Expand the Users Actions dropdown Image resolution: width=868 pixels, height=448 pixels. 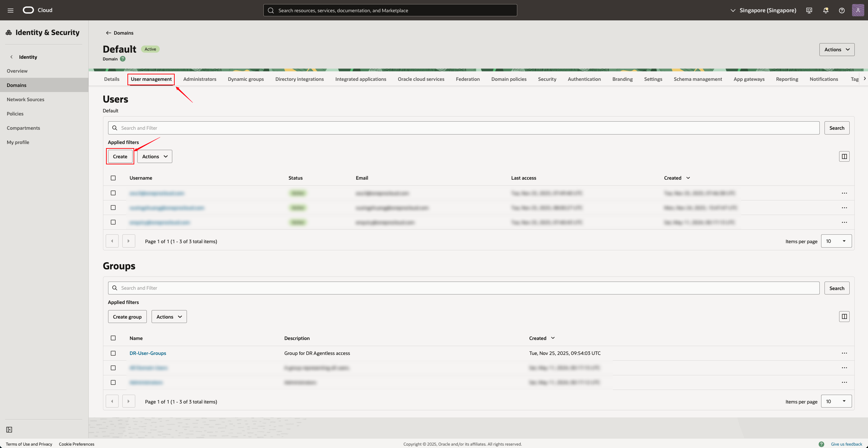(155, 157)
